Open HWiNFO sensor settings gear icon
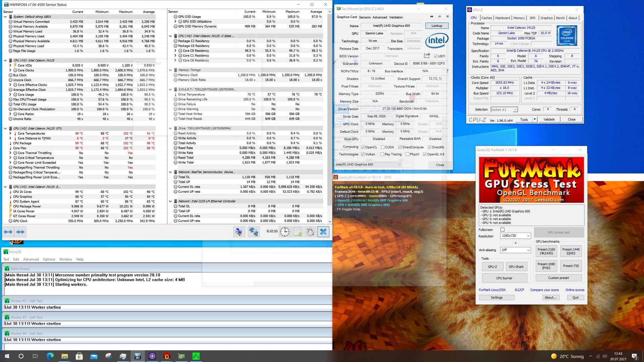Viewport: 644px width, 362px height. [310, 232]
